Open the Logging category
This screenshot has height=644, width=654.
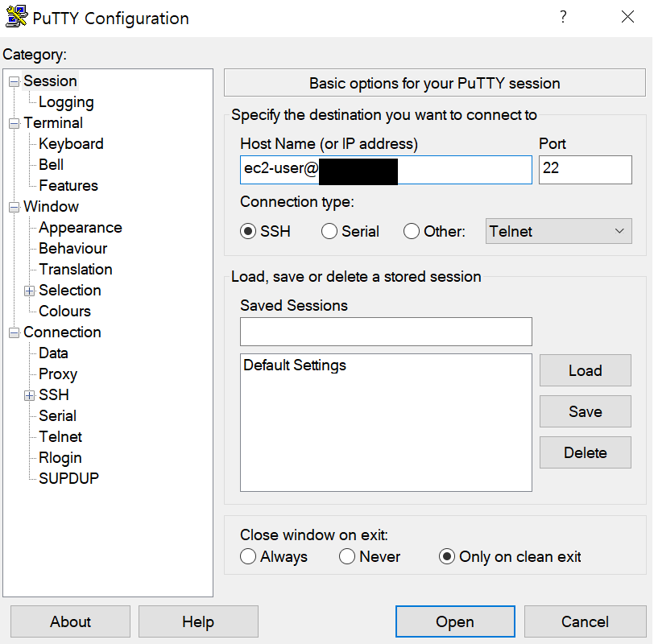pyautogui.click(x=66, y=102)
